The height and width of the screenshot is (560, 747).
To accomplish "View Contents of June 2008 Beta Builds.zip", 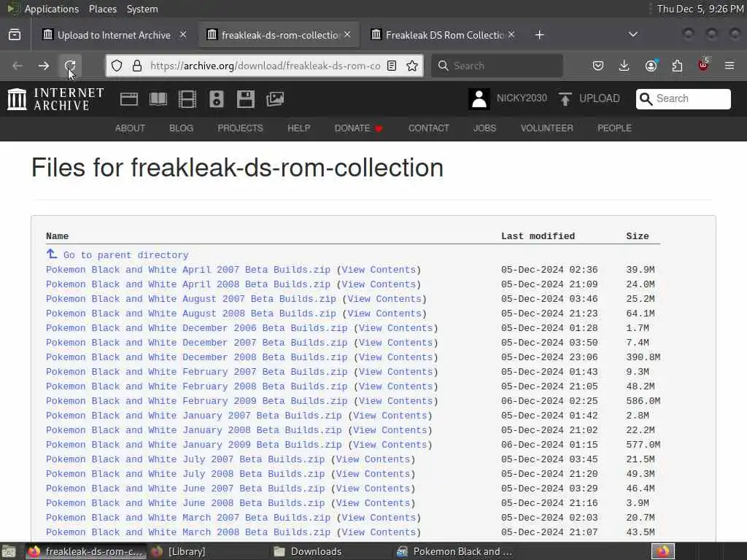I will pyautogui.click(x=373, y=503).
